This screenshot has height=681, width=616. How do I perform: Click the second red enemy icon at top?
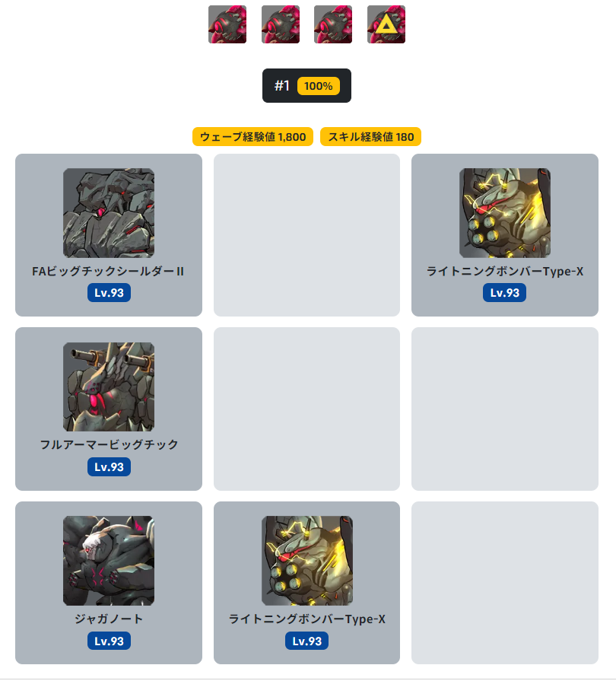[x=281, y=24]
